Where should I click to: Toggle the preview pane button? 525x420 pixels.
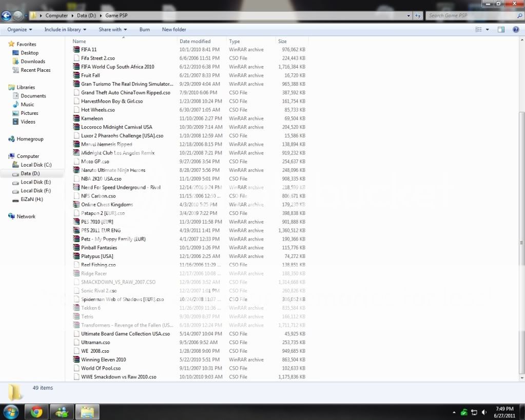point(501,29)
